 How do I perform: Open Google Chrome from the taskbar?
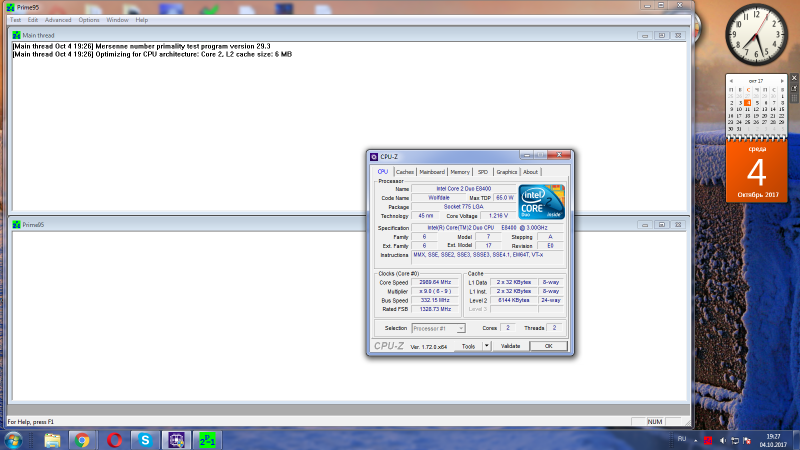pyautogui.click(x=82, y=439)
